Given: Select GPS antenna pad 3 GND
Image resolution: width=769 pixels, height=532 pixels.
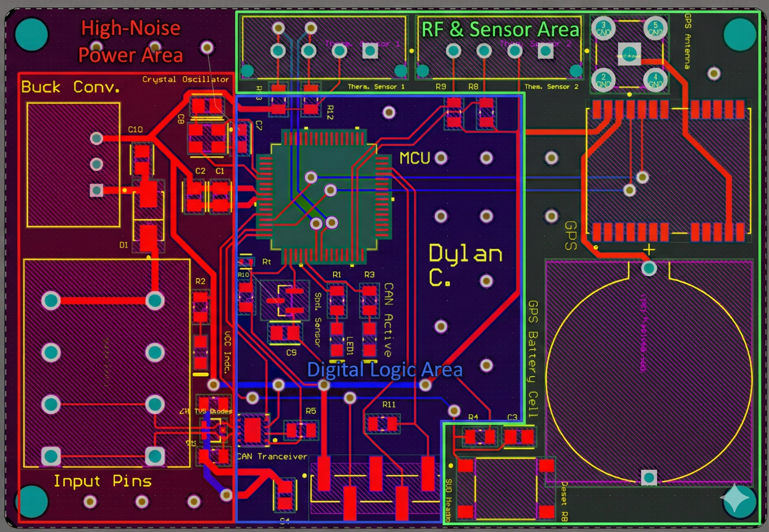Looking at the screenshot, I should pos(603,29).
